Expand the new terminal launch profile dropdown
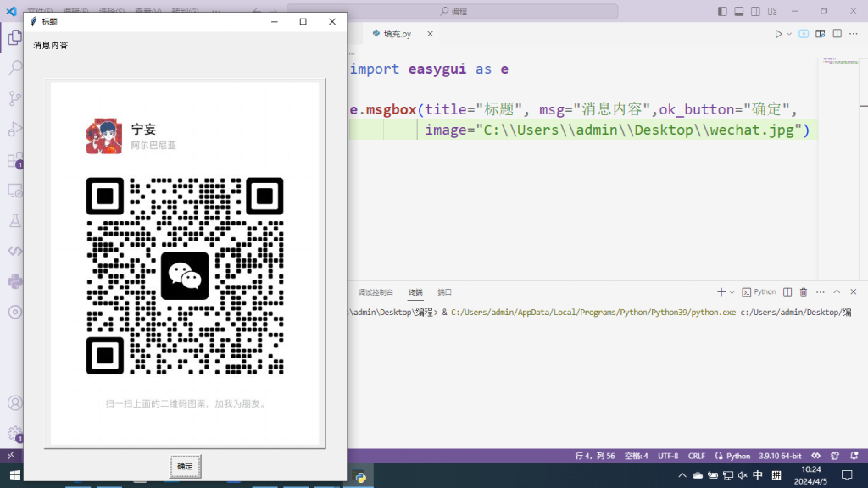Viewport: 868px width, 488px height. click(732, 292)
